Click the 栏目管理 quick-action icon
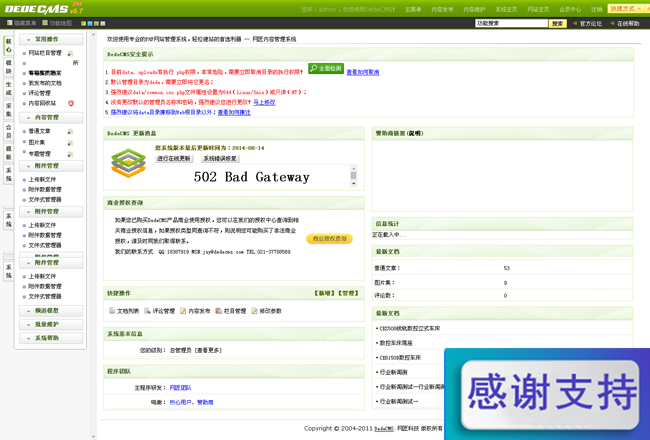 tap(218, 311)
